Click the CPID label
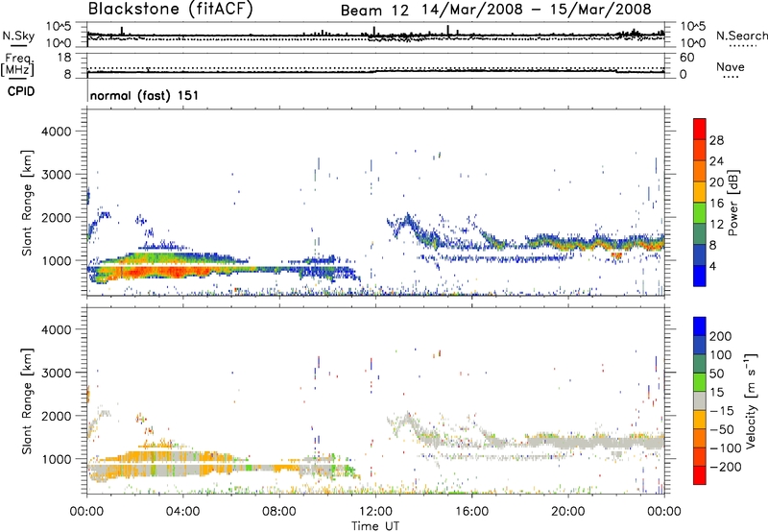The image size is (768, 532). (x=21, y=91)
